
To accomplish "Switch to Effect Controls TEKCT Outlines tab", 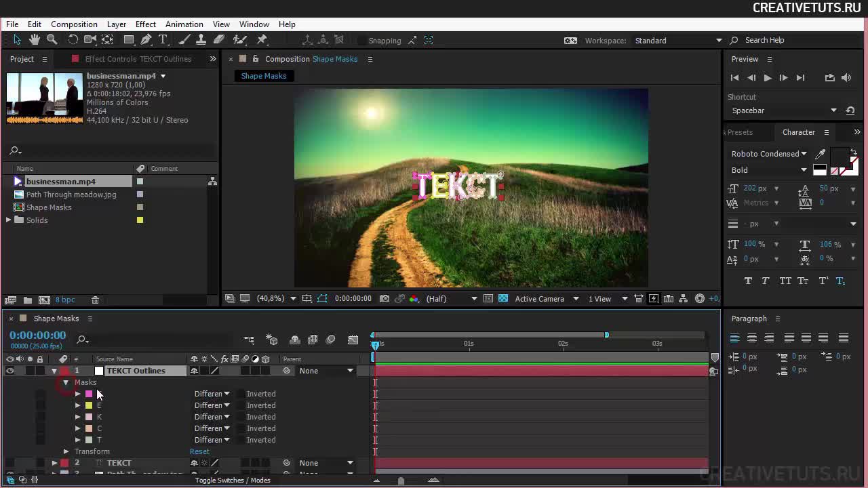I will 138,59.
